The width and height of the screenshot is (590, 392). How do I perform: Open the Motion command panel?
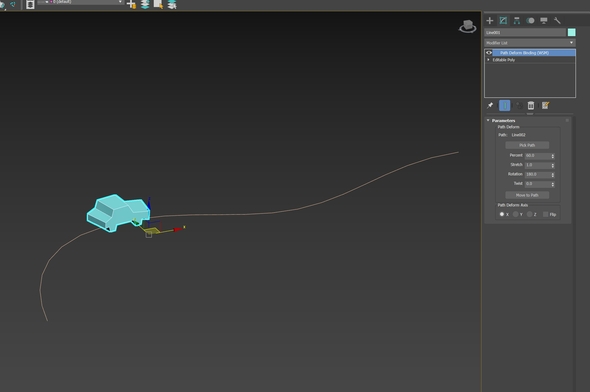(530, 21)
